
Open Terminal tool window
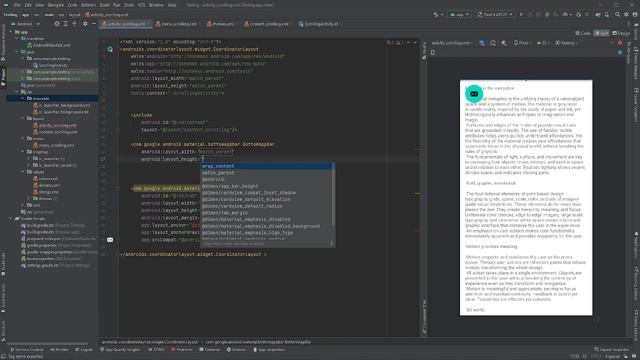[210, 350]
